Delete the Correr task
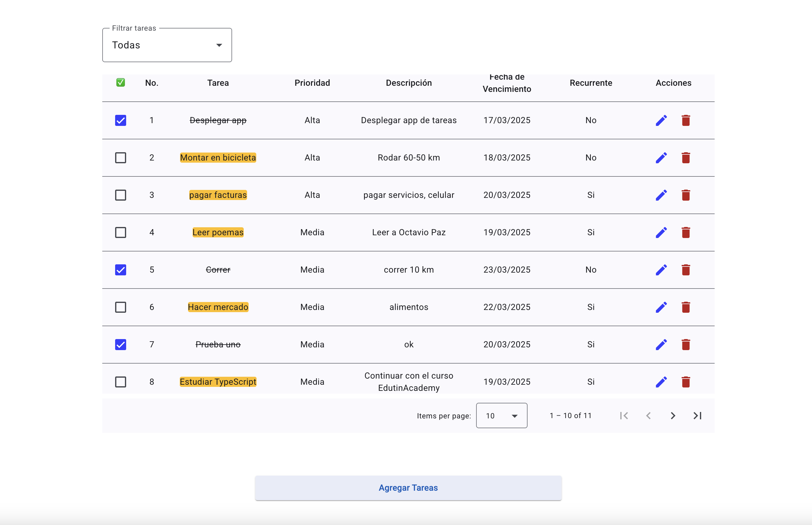This screenshot has height=525, width=812. [x=686, y=270]
